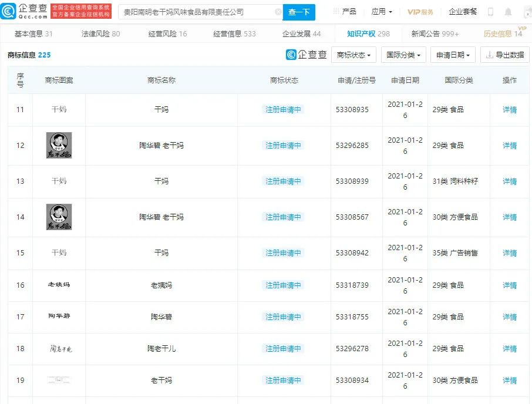The image size is (532, 404).
Task: Select the 知识产权 tab
Action: point(368,33)
